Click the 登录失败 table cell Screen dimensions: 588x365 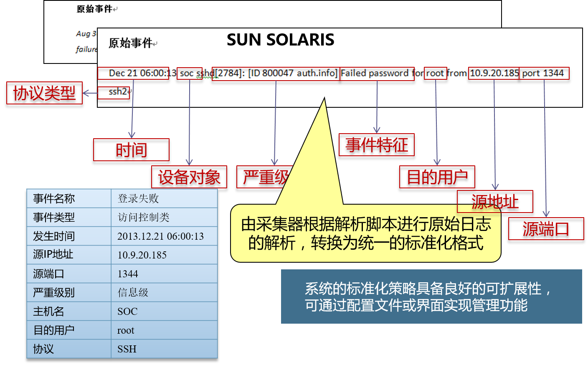point(164,198)
